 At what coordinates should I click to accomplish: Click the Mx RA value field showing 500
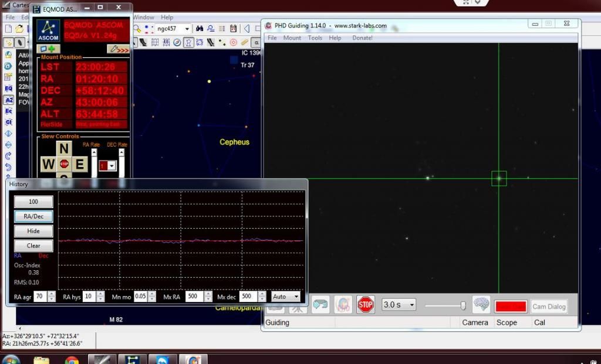[x=195, y=296]
